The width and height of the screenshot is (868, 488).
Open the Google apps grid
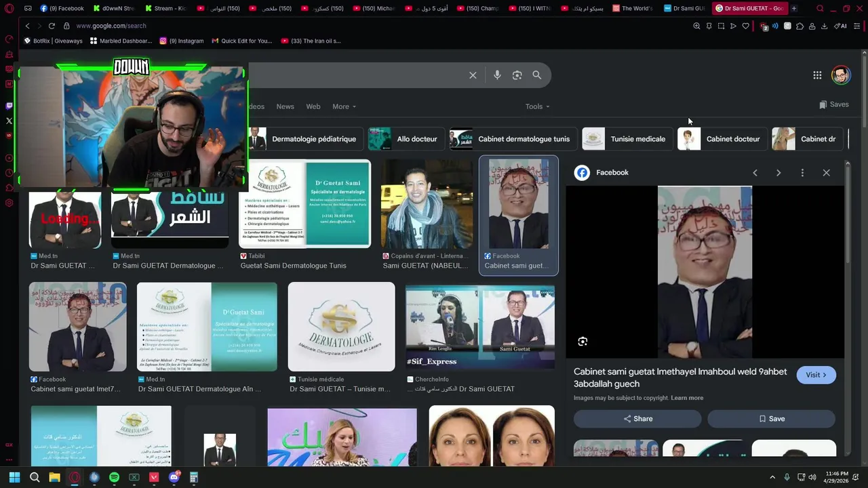817,75
